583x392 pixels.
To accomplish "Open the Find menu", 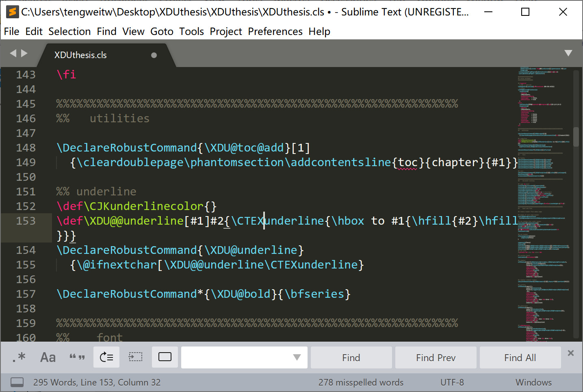I will (x=106, y=31).
